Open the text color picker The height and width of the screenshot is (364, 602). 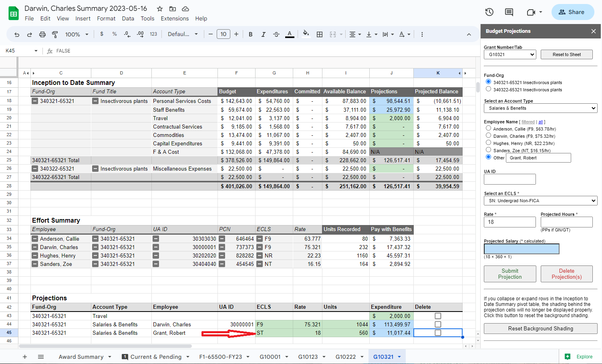click(x=290, y=34)
